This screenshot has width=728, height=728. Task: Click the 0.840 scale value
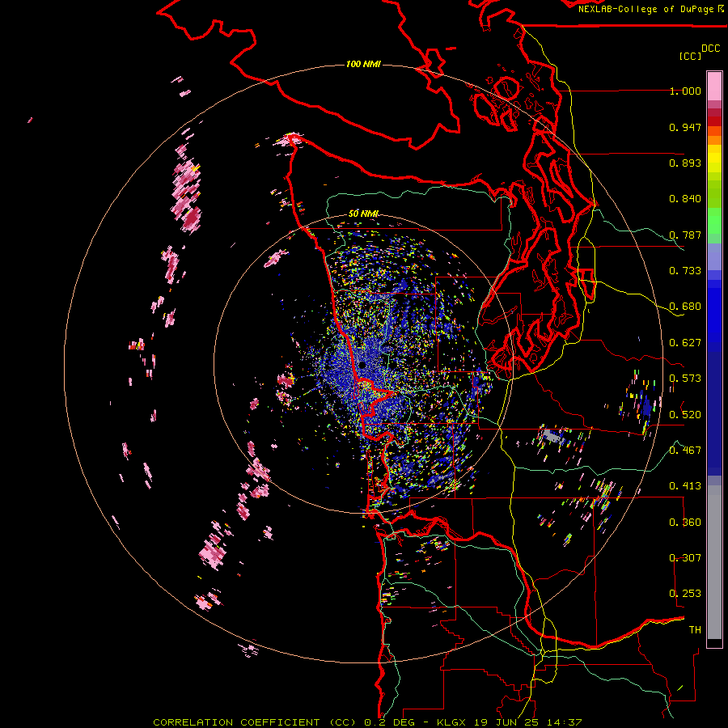[x=685, y=199]
